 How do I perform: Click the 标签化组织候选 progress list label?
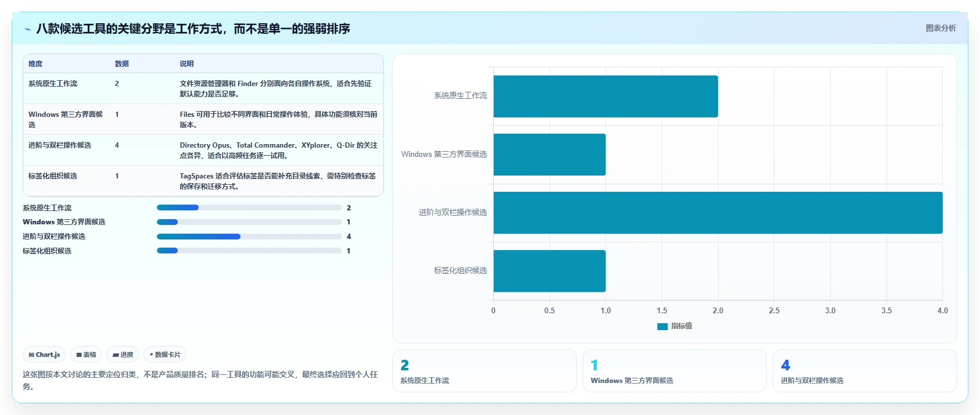click(x=47, y=251)
